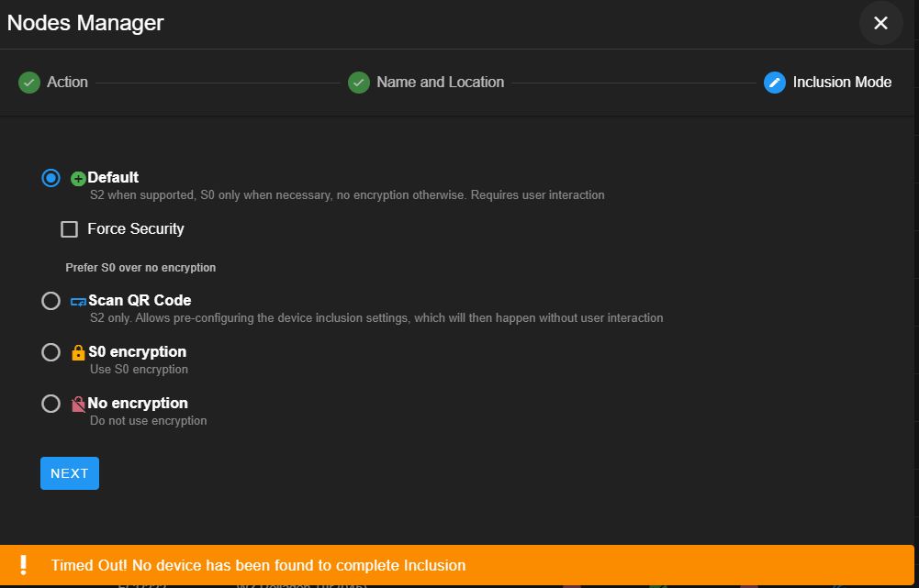Image resolution: width=919 pixels, height=588 pixels.
Task: Click the green plus icon beside Default
Action: tap(78, 179)
